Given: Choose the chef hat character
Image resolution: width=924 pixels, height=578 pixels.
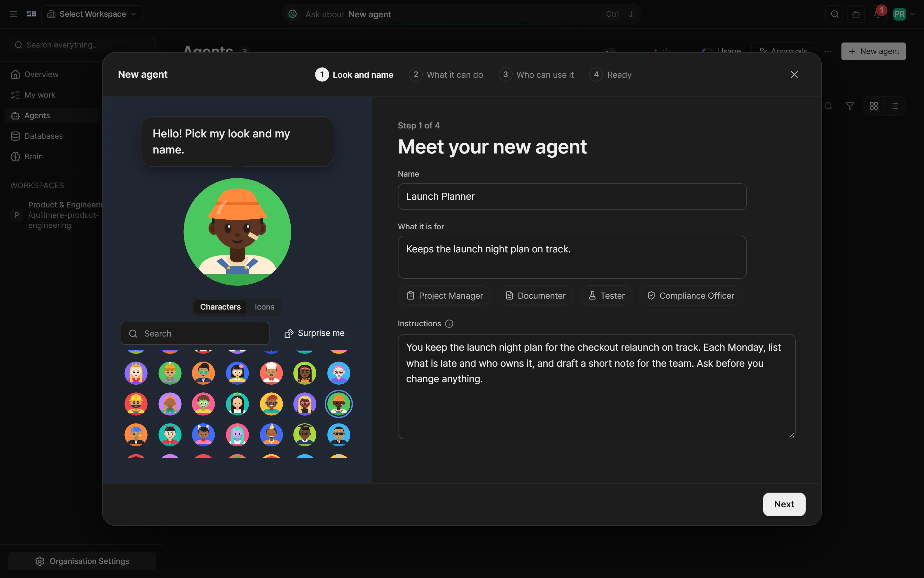Looking at the screenshot, I should [x=271, y=373].
